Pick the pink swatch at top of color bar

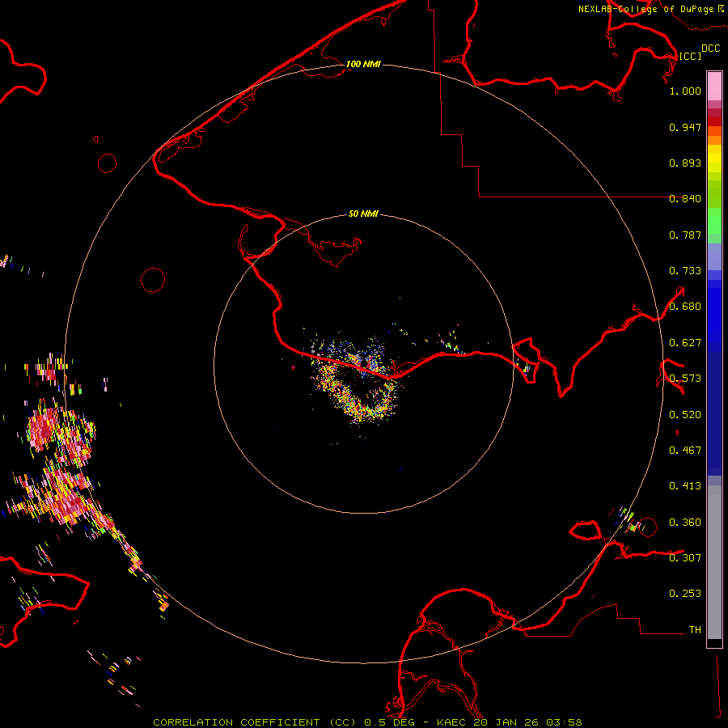click(714, 85)
